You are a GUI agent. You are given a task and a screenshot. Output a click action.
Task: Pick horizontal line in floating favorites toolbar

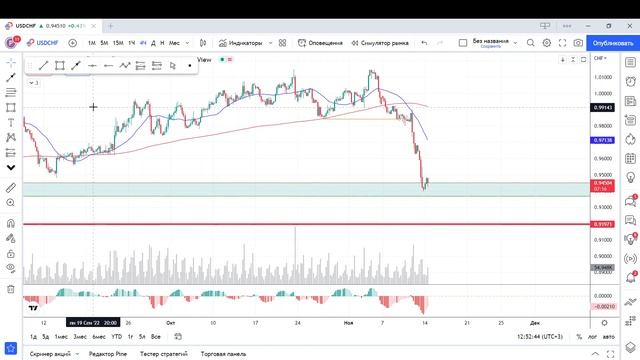pyautogui.click(x=92, y=65)
